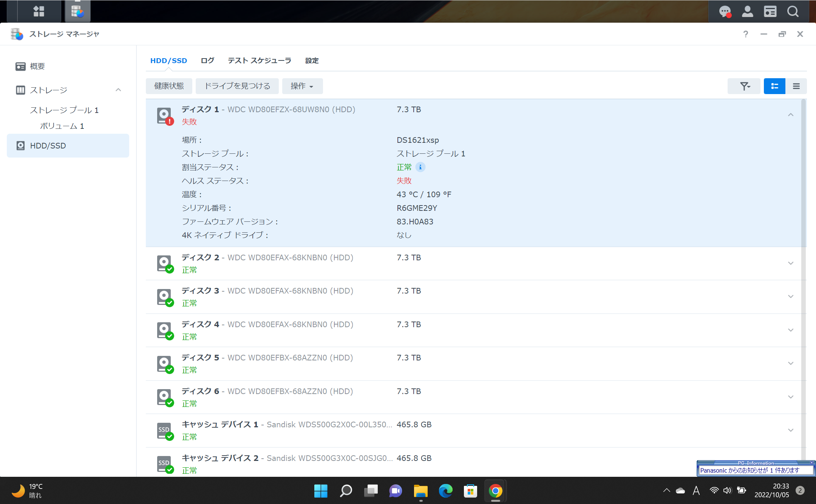
Task: Expand the ディスク 4 details
Action: 790,330
